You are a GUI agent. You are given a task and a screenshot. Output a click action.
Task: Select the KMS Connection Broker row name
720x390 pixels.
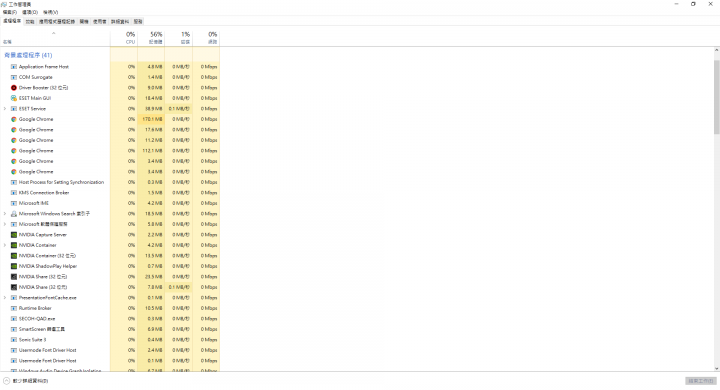point(44,193)
